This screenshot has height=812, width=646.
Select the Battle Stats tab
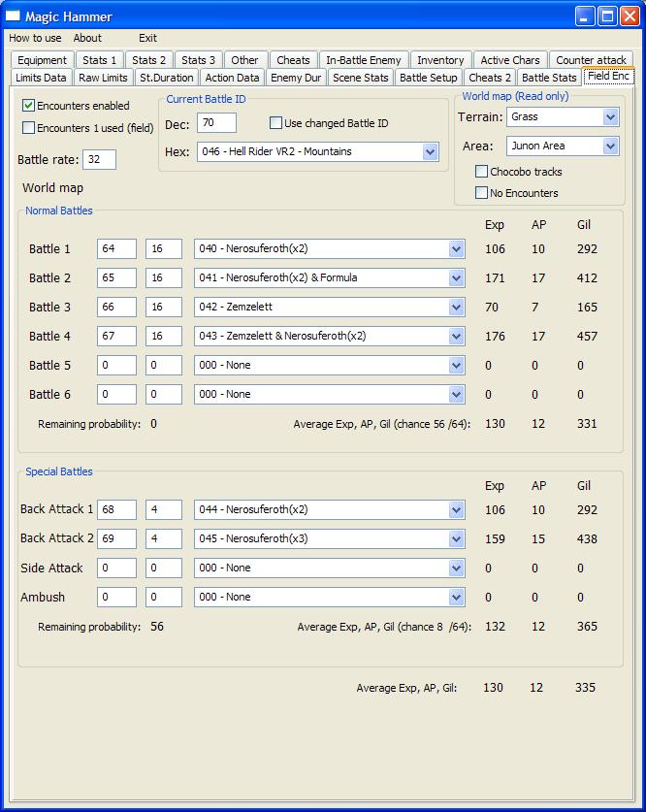click(x=549, y=78)
